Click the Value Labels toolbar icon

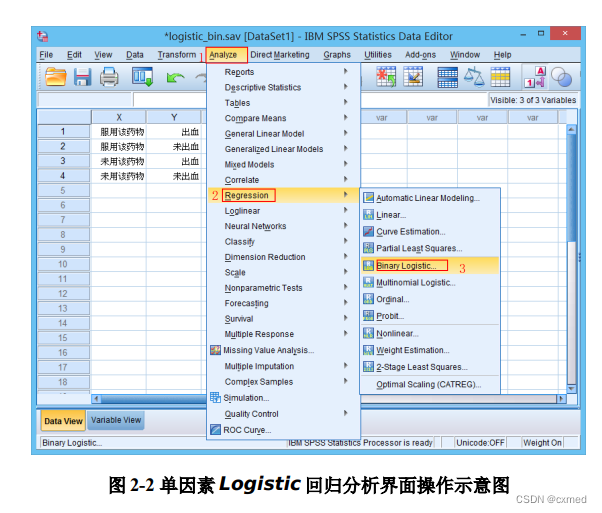(x=535, y=77)
